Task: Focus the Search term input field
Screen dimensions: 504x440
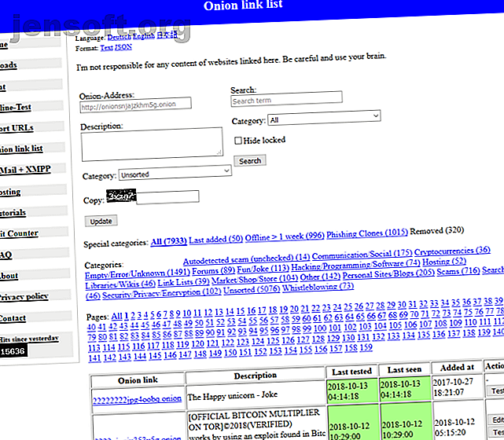Action: (x=286, y=99)
